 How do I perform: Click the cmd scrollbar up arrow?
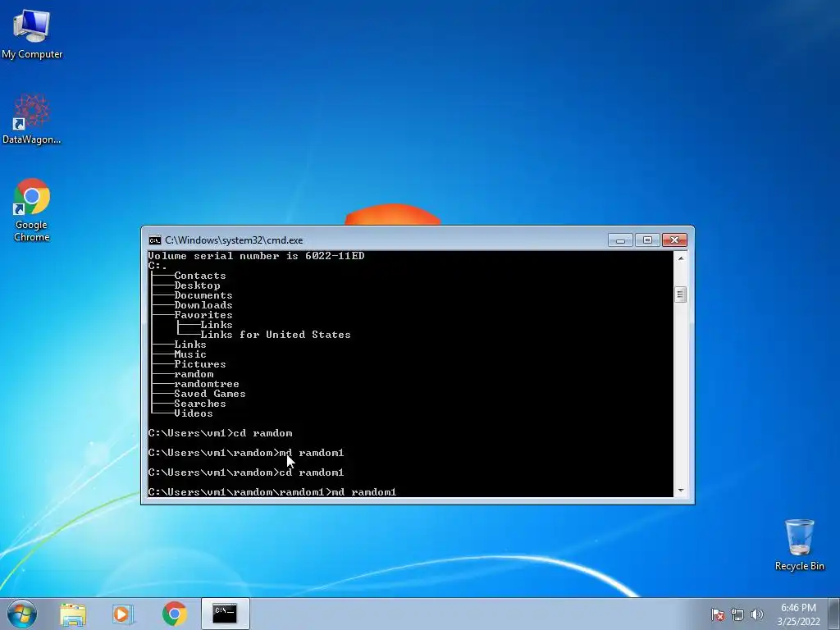(680, 258)
